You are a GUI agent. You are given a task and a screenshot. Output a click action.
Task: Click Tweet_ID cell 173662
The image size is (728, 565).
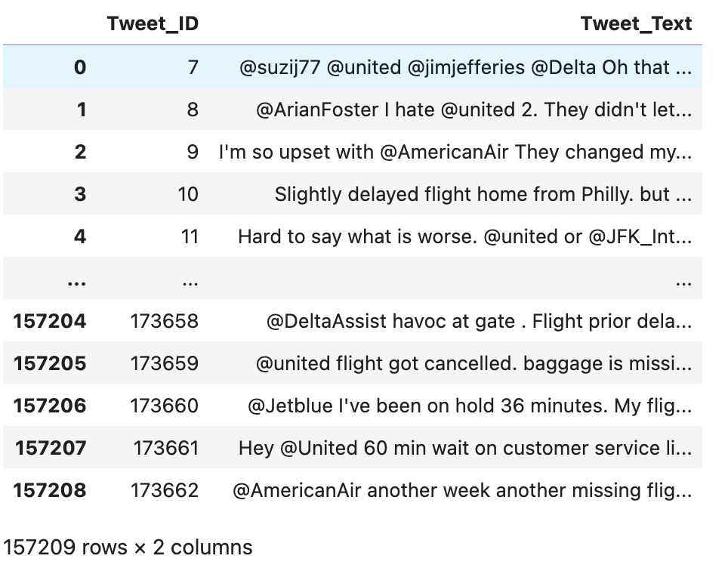pyautogui.click(x=164, y=490)
